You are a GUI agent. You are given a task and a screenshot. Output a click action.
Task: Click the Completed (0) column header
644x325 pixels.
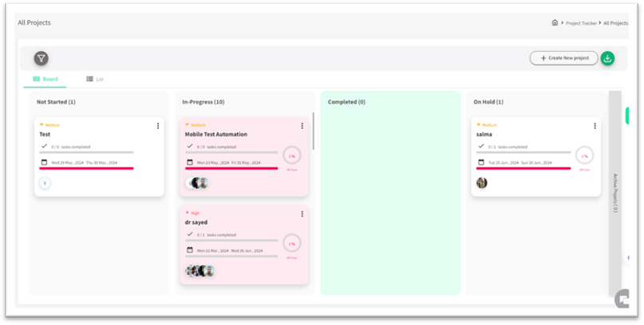[x=346, y=102]
